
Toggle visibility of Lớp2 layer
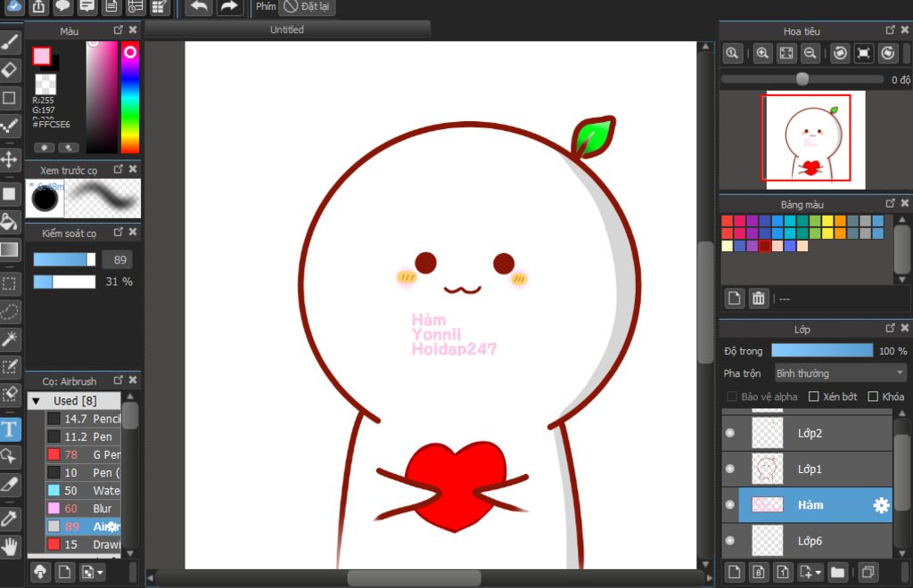[x=730, y=433]
